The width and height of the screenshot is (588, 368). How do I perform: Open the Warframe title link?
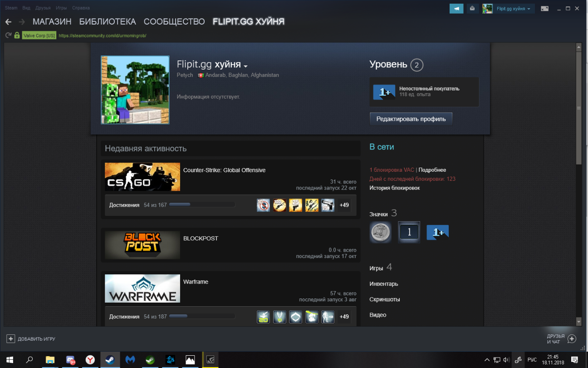(x=196, y=282)
